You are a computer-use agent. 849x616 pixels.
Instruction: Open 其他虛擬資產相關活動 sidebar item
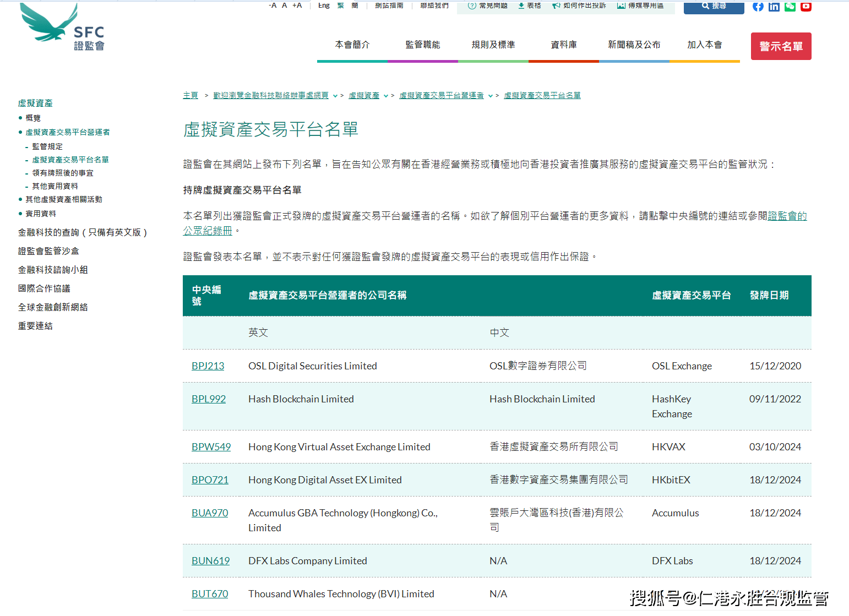pos(64,199)
